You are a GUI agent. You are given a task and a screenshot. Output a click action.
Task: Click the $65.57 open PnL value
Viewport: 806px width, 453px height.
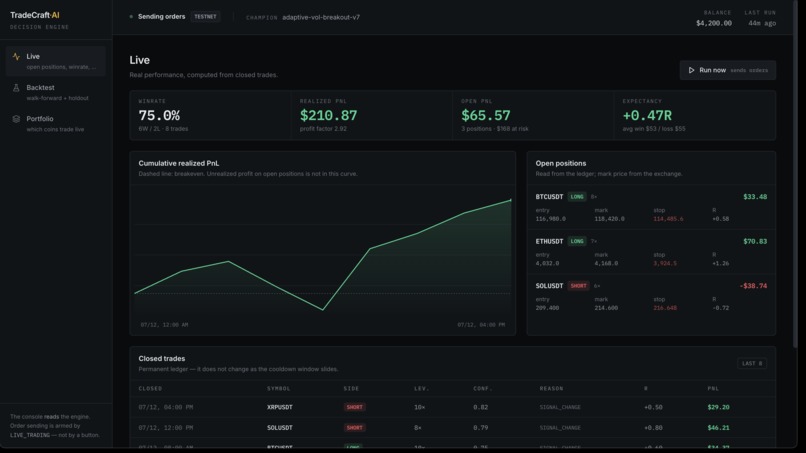pos(486,115)
